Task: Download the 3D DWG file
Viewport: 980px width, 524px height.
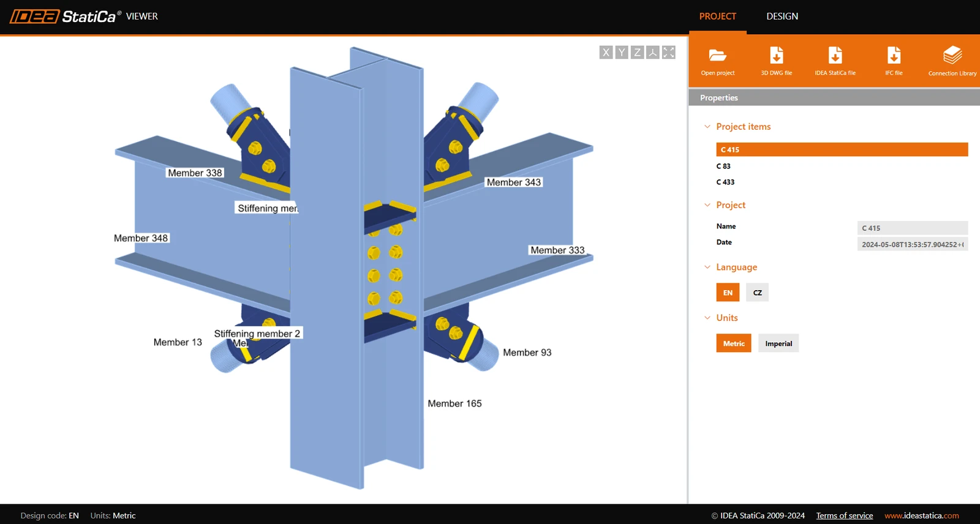Action: click(x=777, y=56)
